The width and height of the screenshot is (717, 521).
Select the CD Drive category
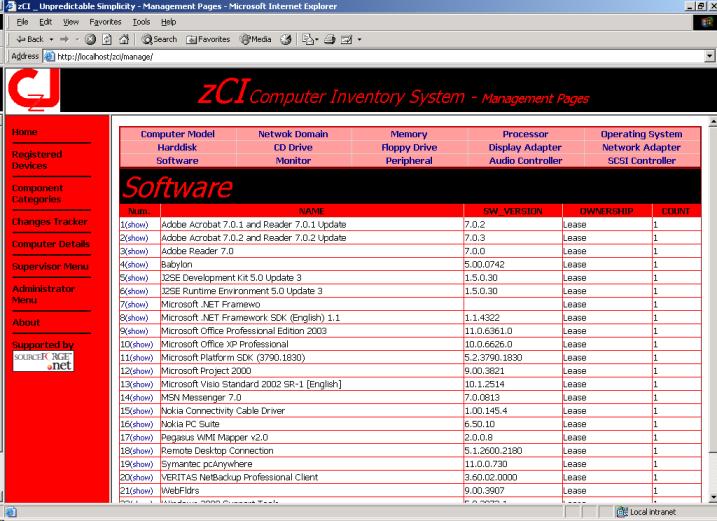pos(293,147)
